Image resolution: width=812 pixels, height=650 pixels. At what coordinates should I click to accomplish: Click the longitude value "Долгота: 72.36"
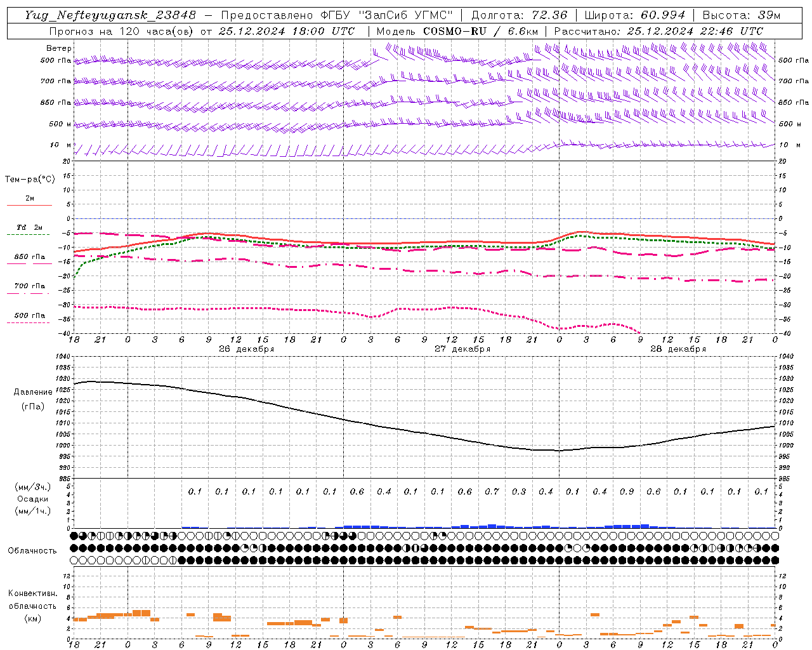[x=520, y=15]
